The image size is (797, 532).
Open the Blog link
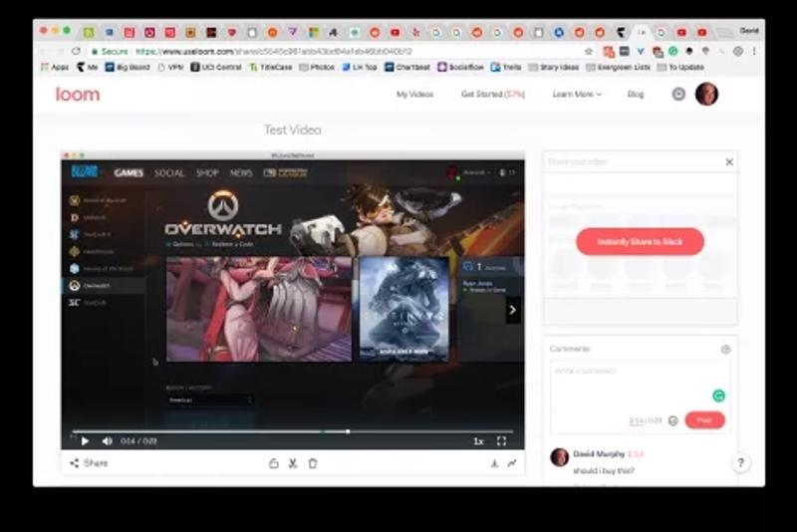[636, 94]
